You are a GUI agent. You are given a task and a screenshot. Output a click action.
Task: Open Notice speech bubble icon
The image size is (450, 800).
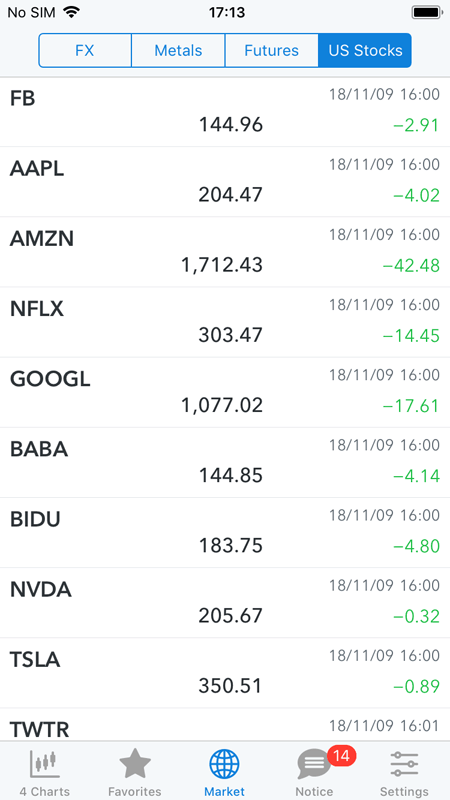coord(313,765)
